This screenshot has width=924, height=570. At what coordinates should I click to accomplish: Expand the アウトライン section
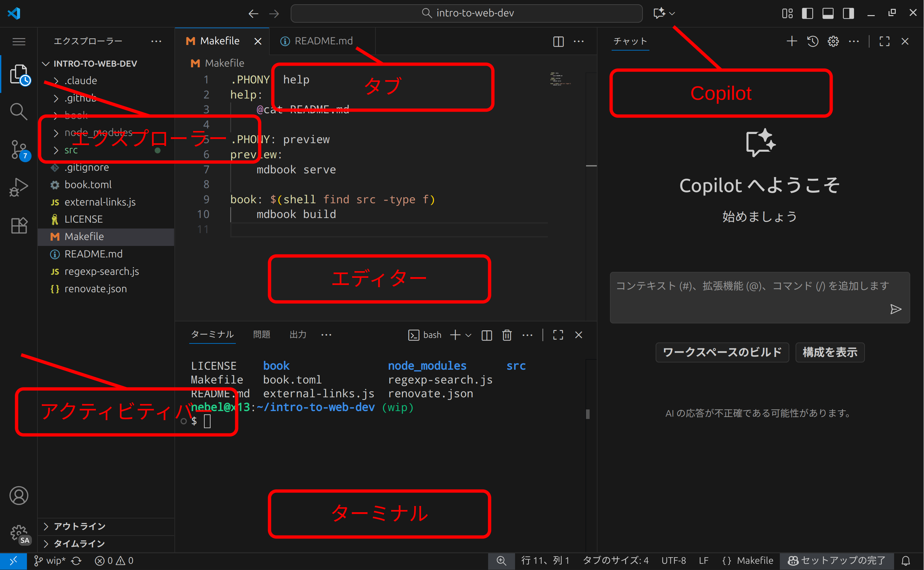coord(79,526)
